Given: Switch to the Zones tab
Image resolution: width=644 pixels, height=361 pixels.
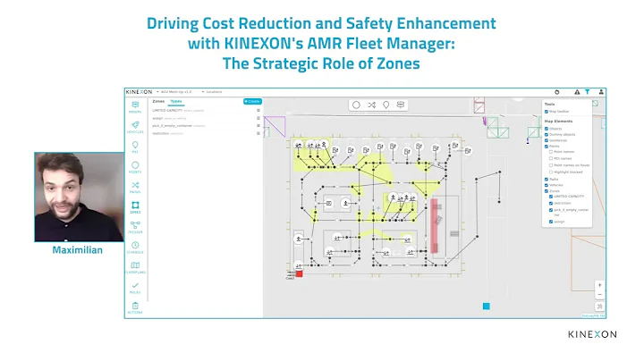Looking at the screenshot, I should tap(158, 101).
